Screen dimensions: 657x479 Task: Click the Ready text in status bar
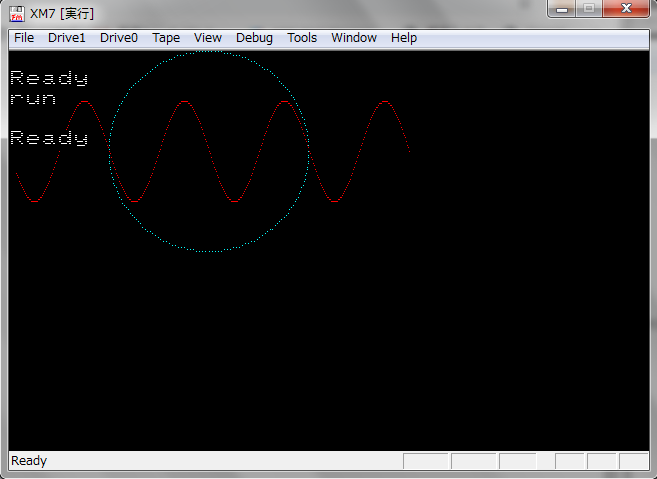[x=29, y=461]
